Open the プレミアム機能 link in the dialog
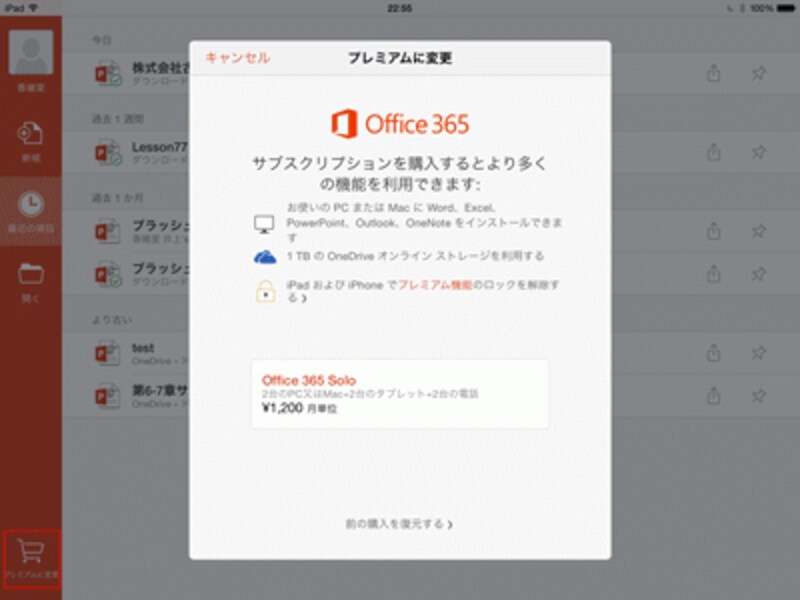Viewport: 800px width, 600px height. coord(435,285)
